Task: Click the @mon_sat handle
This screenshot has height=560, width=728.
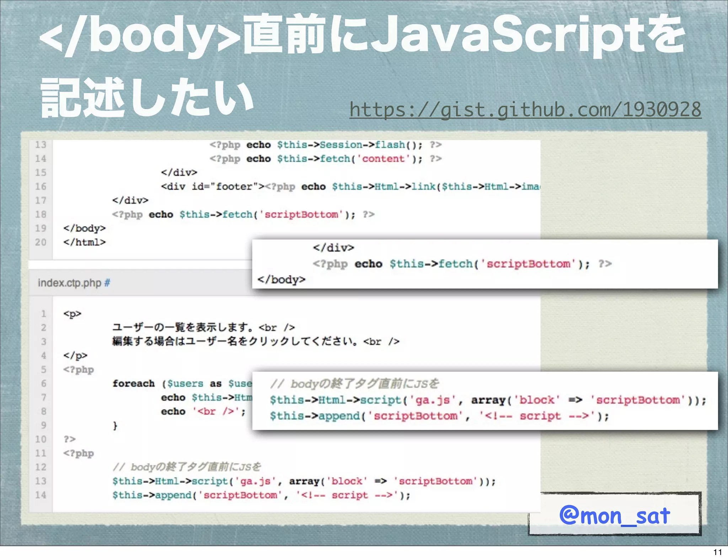Action: (x=615, y=515)
